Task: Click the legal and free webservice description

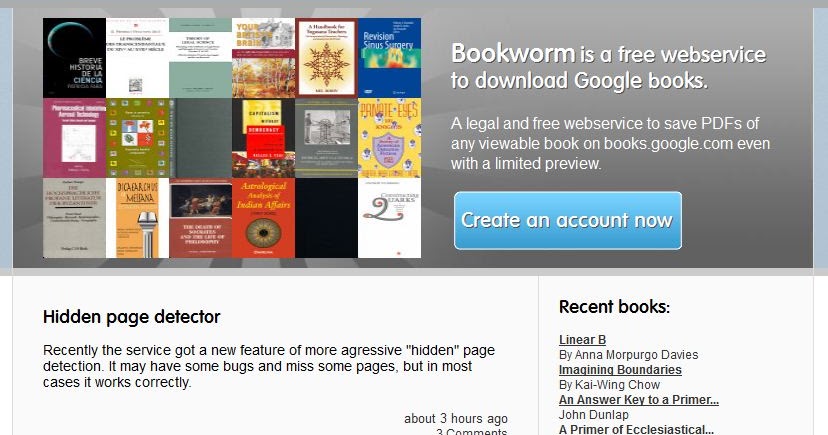Action: (610, 143)
